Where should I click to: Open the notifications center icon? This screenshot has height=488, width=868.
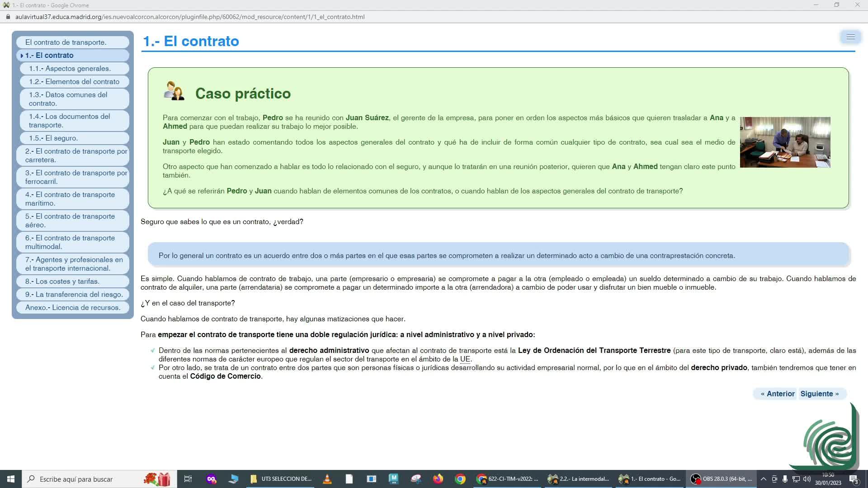(854, 479)
